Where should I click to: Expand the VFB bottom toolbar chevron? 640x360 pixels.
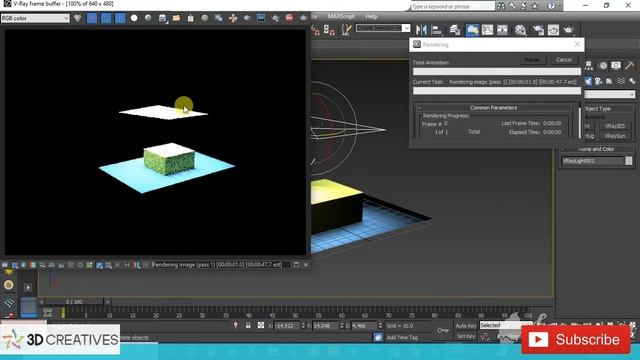pyautogui.click(x=306, y=265)
